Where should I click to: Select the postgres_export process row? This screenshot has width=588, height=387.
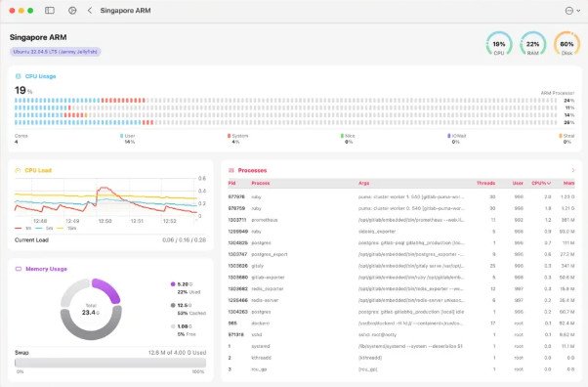tap(401, 254)
